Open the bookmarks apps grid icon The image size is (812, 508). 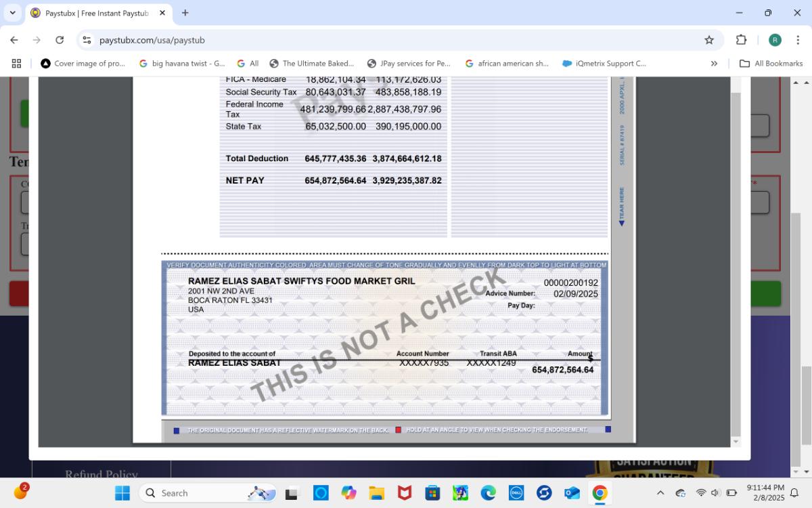[x=16, y=64]
